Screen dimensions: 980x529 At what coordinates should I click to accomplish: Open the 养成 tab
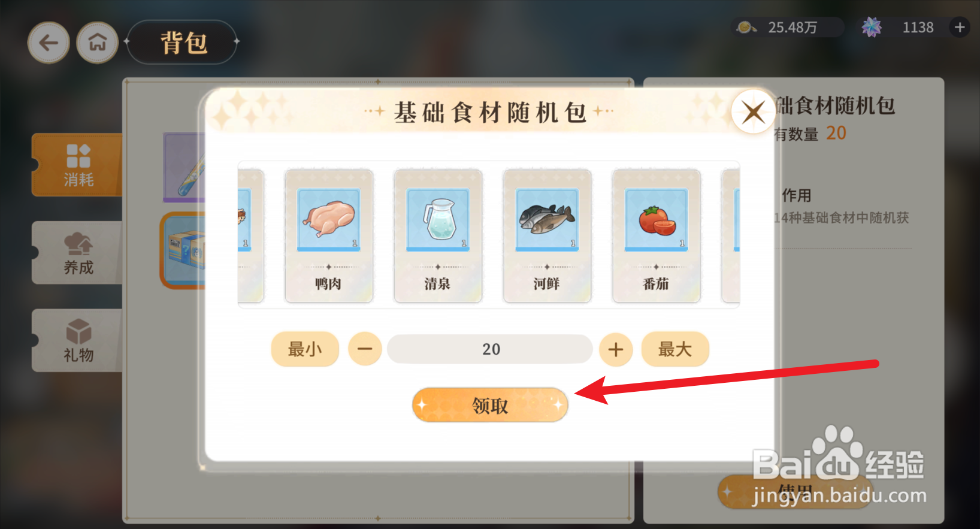78,253
